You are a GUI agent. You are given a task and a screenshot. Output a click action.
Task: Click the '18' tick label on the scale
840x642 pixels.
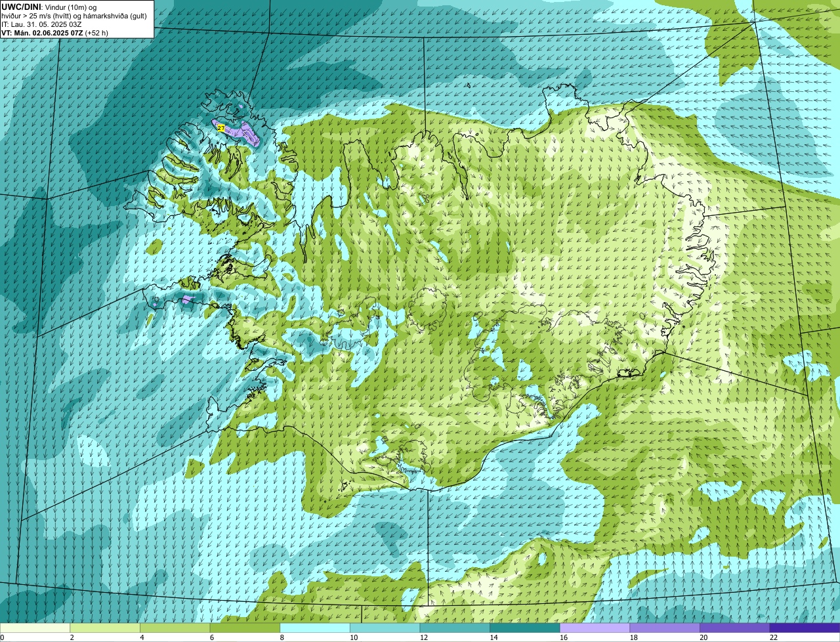click(633, 637)
